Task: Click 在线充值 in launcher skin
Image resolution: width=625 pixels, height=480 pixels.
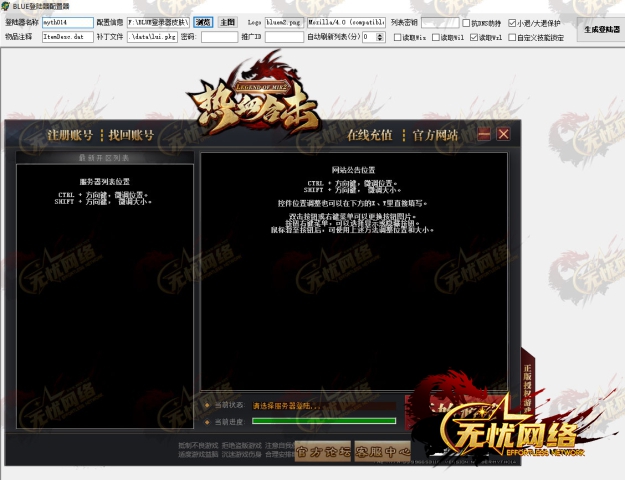Action: [x=369, y=135]
